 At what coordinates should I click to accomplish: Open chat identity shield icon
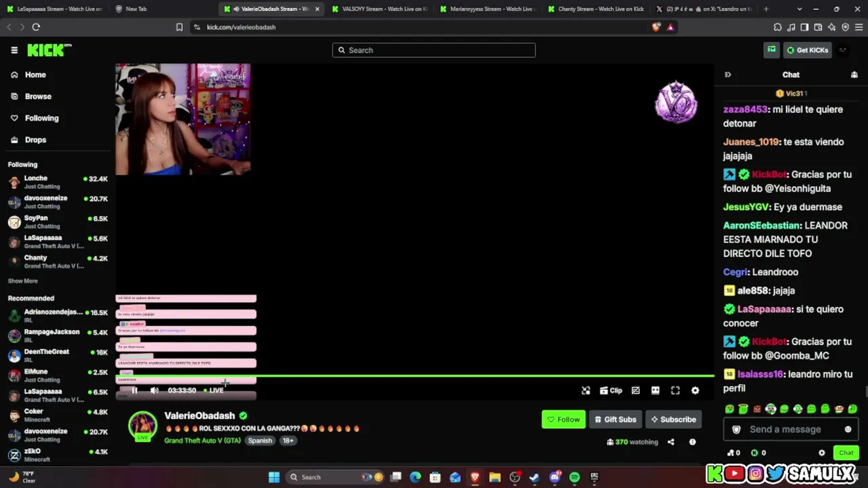point(736,430)
